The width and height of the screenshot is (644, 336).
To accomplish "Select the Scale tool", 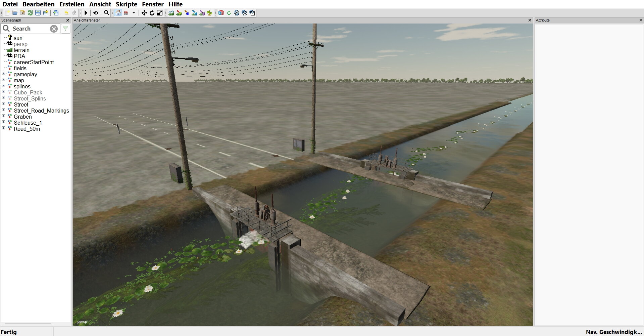I will pos(160,13).
